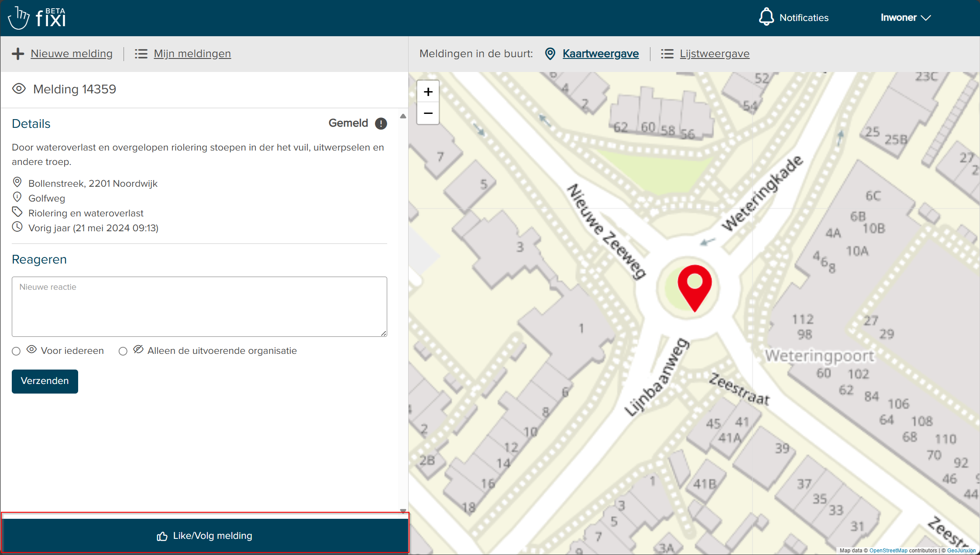Click the exclamation status icon beside Gemeld
Image resolution: width=980 pixels, height=555 pixels.
tap(381, 123)
